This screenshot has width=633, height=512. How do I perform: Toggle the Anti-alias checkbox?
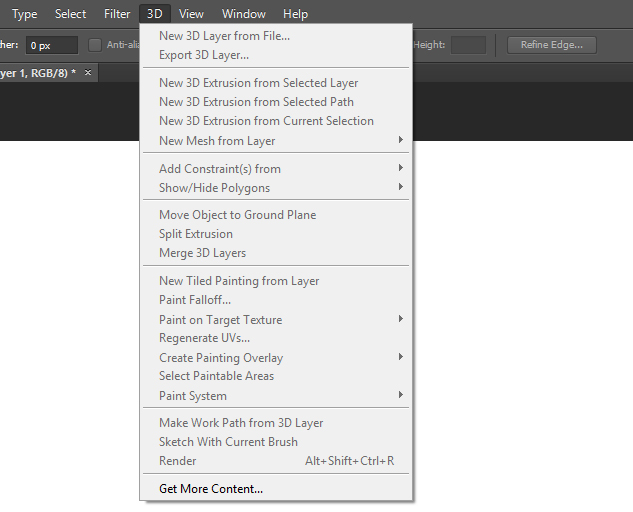point(95,45)
